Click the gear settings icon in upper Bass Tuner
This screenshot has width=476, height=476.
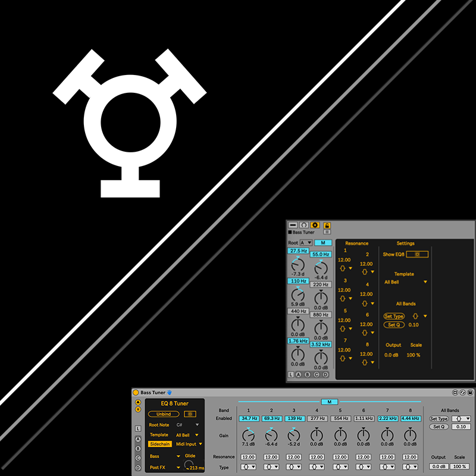(315, 226)
